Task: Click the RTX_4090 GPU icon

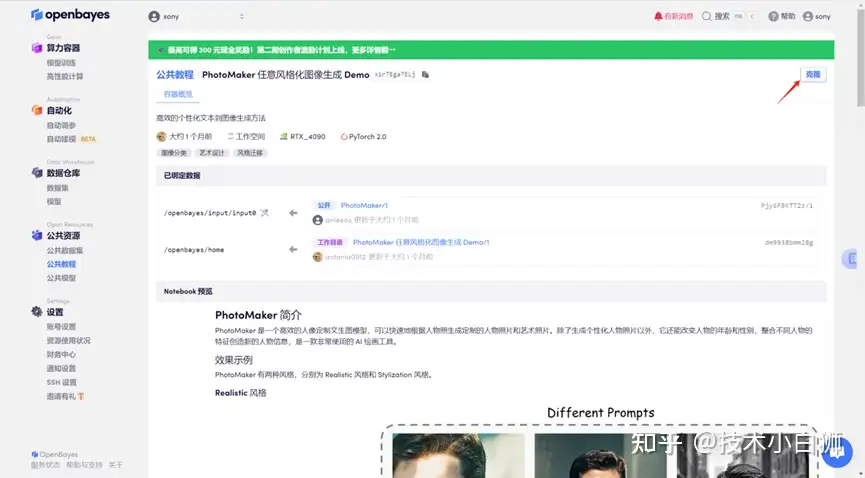Action: (x=284, y=136)
